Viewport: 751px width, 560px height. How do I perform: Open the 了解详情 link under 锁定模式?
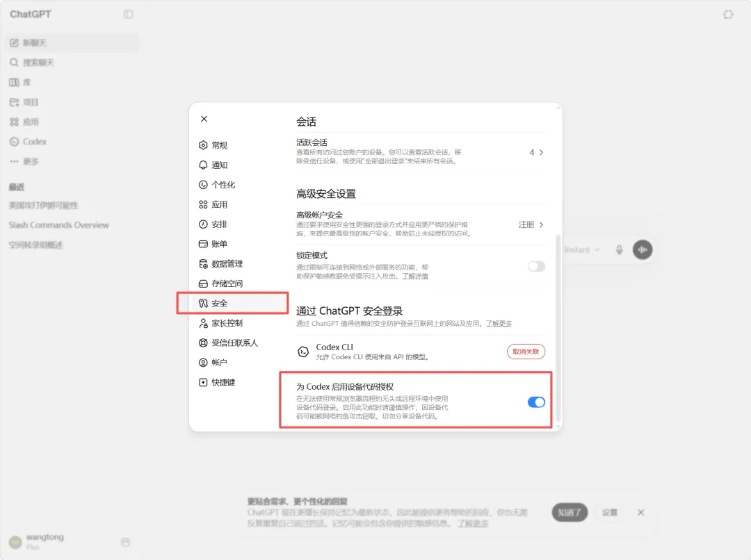pos(414,276)
